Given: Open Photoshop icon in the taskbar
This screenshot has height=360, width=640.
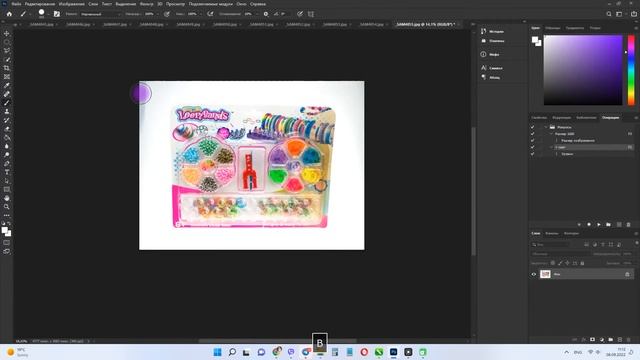Looking at the screenshot, I should click(393, 352).
